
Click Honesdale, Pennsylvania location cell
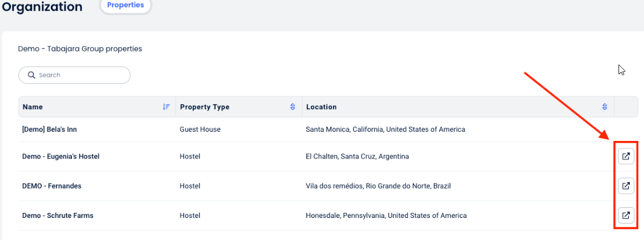point(386,216)
